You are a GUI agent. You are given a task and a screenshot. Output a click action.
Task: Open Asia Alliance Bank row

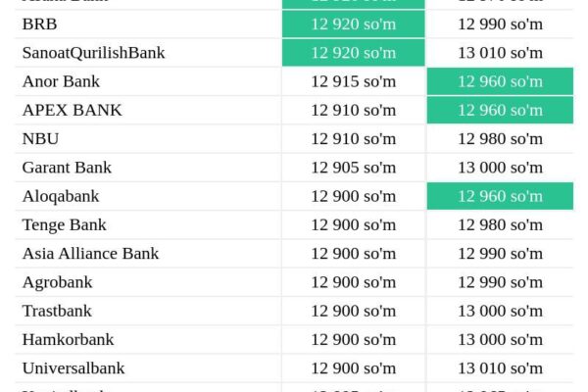pyautogui.click(x=90, y=254)
